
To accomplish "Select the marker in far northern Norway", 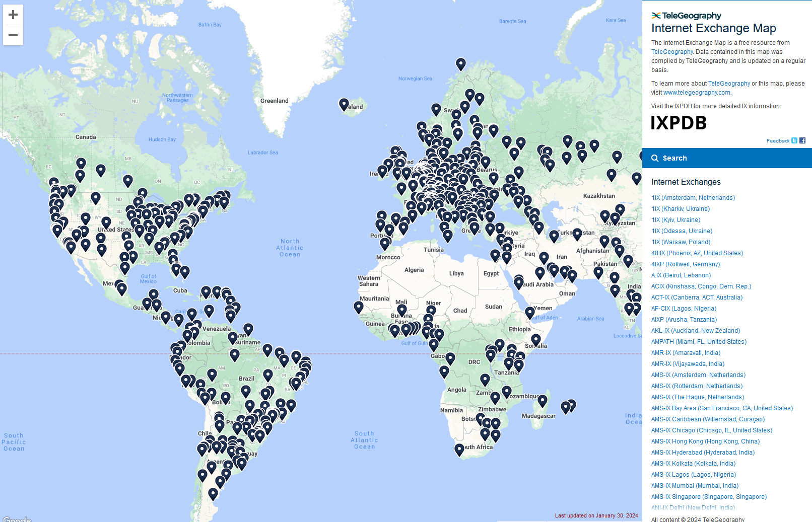I will (x=461, y=64).
